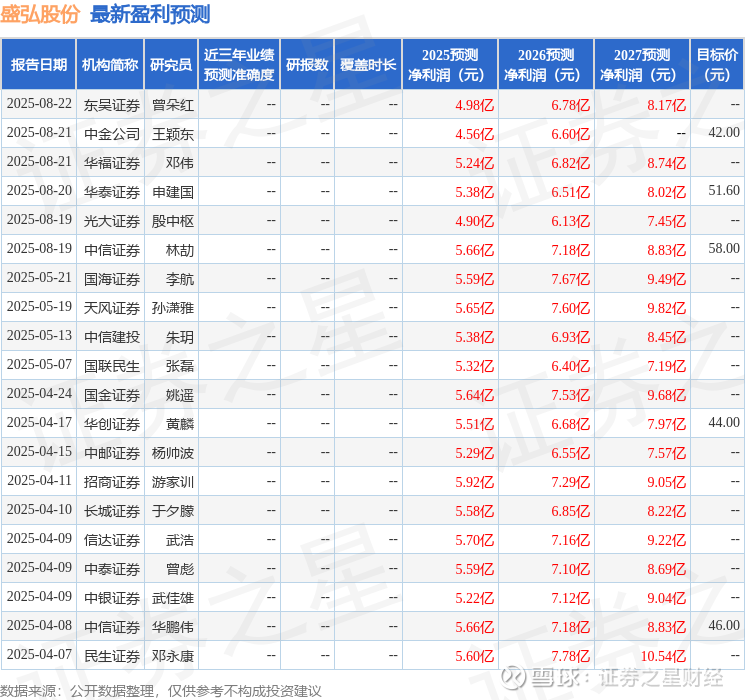Click researcher name 曾朵红
Screen dimensions: 745x700
click(172, 105)
